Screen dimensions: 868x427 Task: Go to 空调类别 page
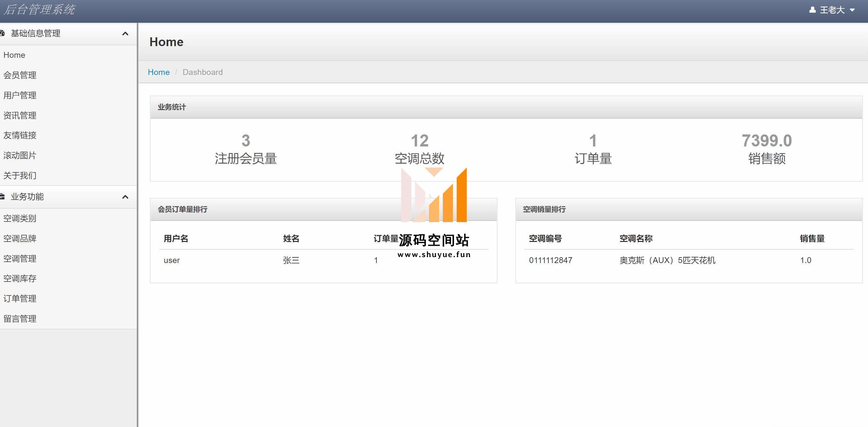click(x=20, y=218)
